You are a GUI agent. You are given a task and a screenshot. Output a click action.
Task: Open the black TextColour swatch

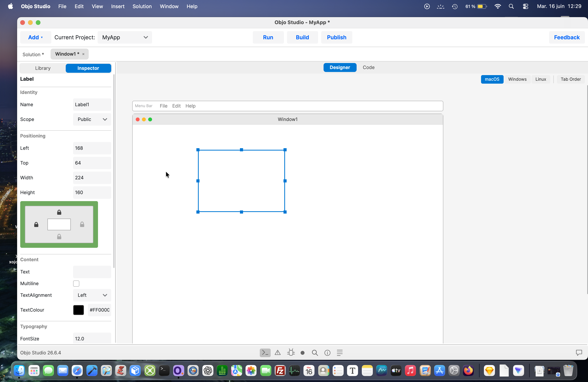pos(78,310)
